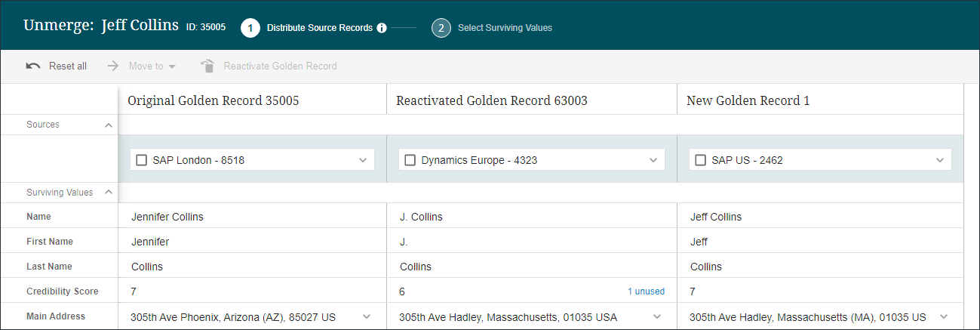The image size is (980, 330).
Task: Check the Dynamics Europe - 4323 checkbox
Action: [x=410, y=160]
